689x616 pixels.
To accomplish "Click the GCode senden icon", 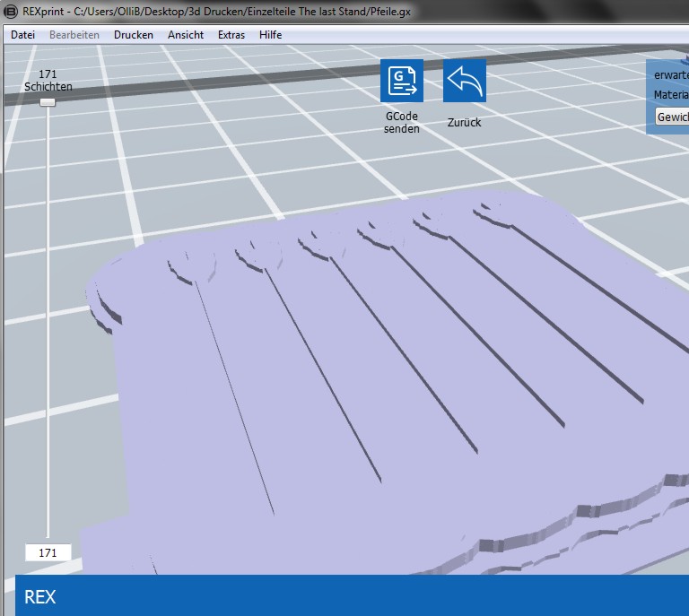I will (401, 82).
